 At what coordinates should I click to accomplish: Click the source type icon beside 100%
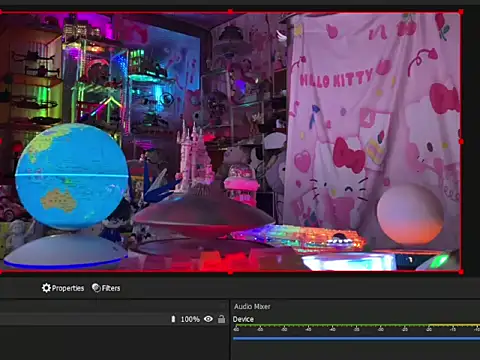click(x=173, y=319)
